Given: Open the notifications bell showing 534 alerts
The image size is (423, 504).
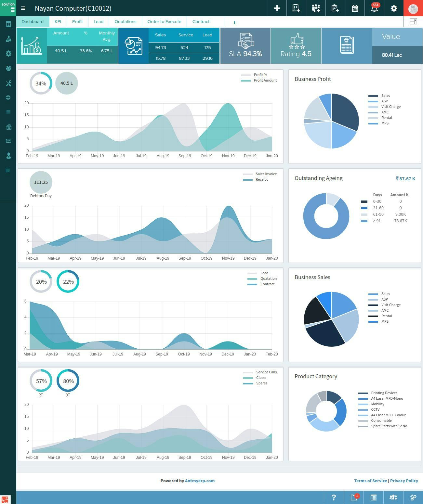Looking at the screenshot, I should (374, 8).
